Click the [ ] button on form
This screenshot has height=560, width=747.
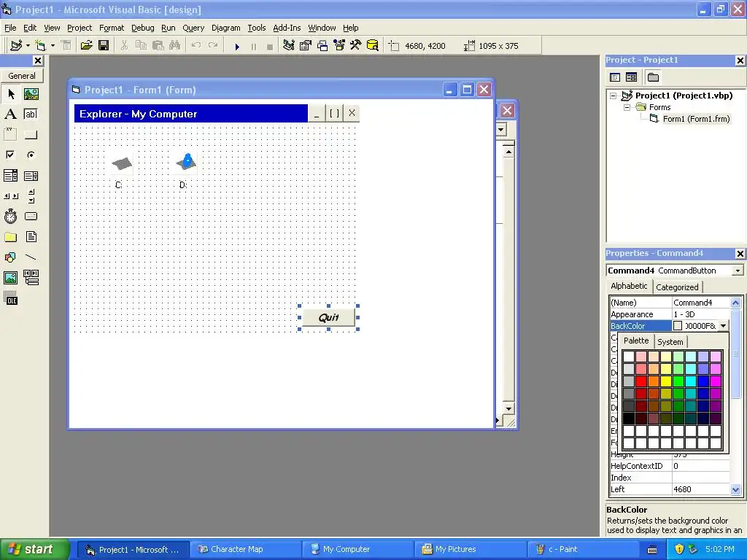click(x=334, y=113)
